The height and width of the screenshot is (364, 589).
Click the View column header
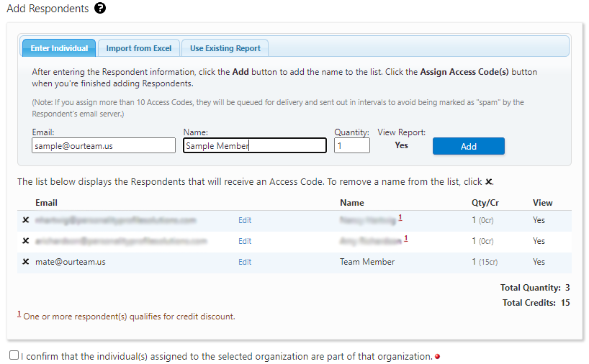pyautogui.click(x=542, y=203)
